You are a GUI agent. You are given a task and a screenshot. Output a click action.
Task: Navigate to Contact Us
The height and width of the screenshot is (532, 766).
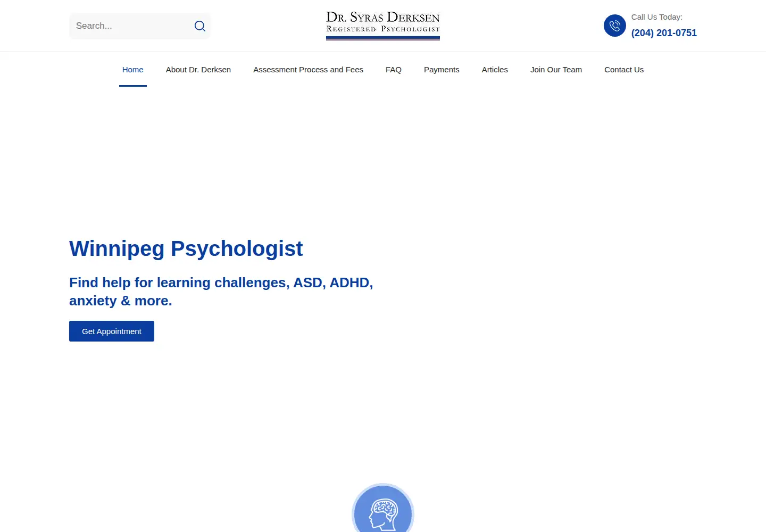coord(624,70)
